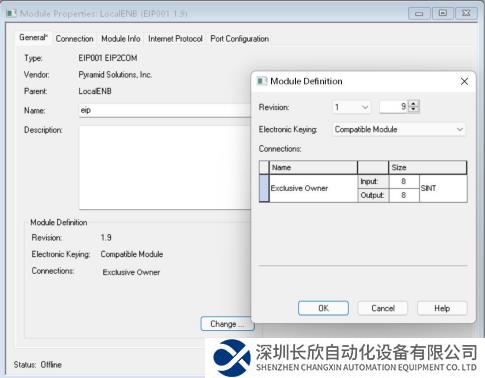The width and height of the screenshot is (485, 378).
Task: Open the Module Info tab
Action: pos(121,39)
